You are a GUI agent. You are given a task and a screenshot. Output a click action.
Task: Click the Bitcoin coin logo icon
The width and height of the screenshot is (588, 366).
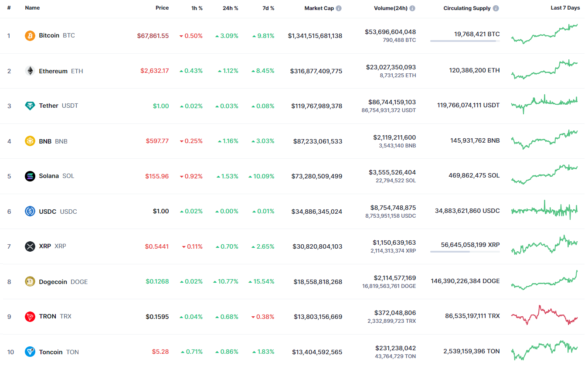pyautogui.click(x=30, y=36)
